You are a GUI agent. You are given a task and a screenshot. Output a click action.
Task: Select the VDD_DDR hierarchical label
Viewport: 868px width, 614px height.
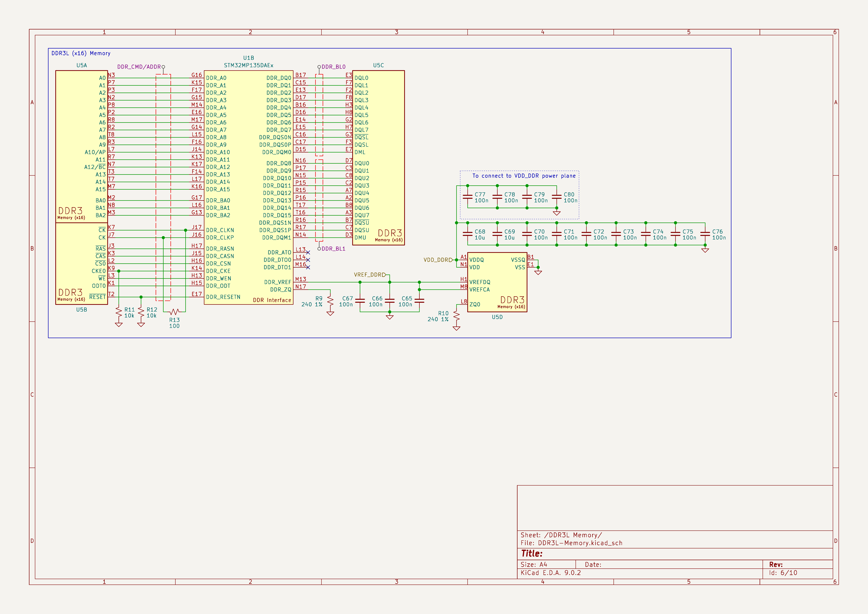(438, 260)
